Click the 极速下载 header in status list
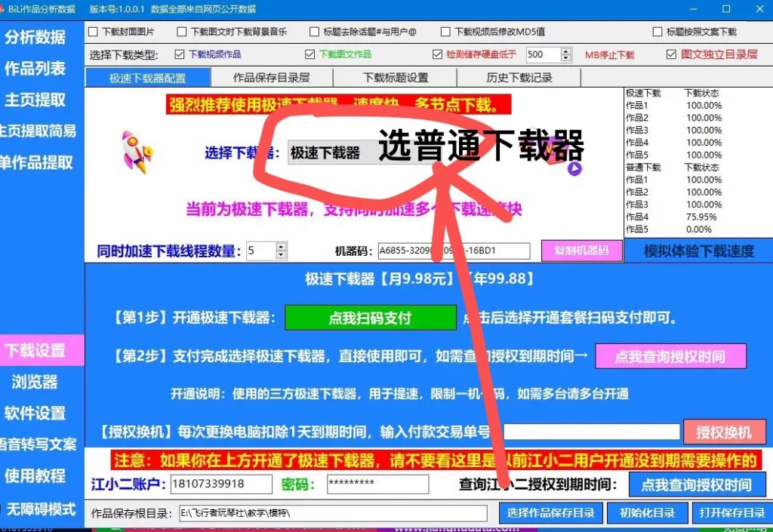Image resolution: width=773 pixels, height=532 pixels. 643,93
